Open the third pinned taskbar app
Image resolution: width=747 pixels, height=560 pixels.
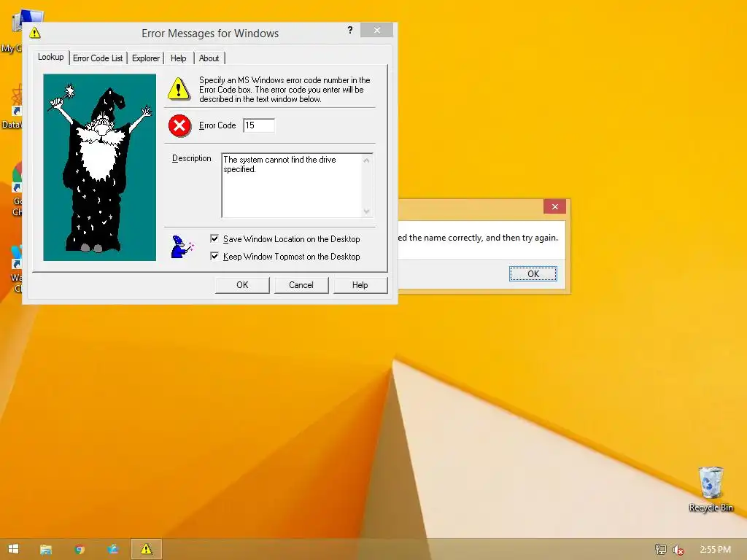[x=113, y=549]
